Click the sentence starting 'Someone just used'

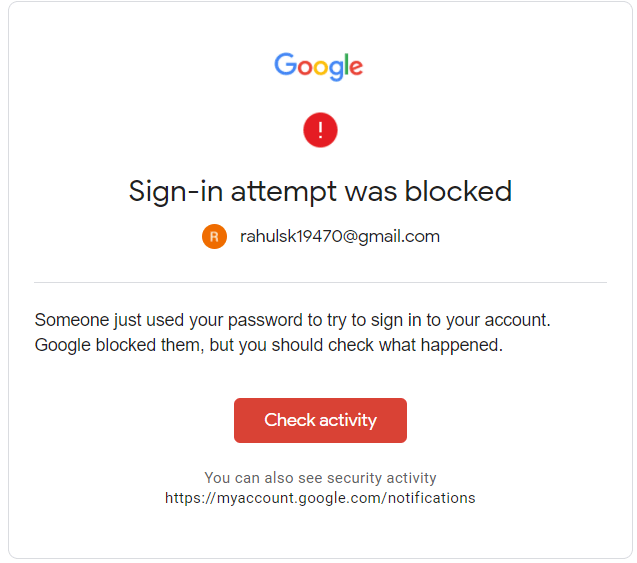(x=293, y=321)
